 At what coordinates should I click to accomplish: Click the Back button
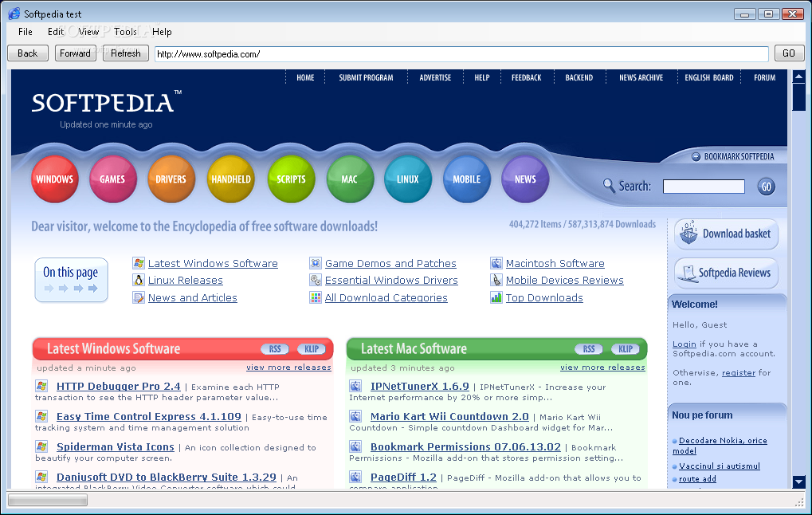[28, 53]
